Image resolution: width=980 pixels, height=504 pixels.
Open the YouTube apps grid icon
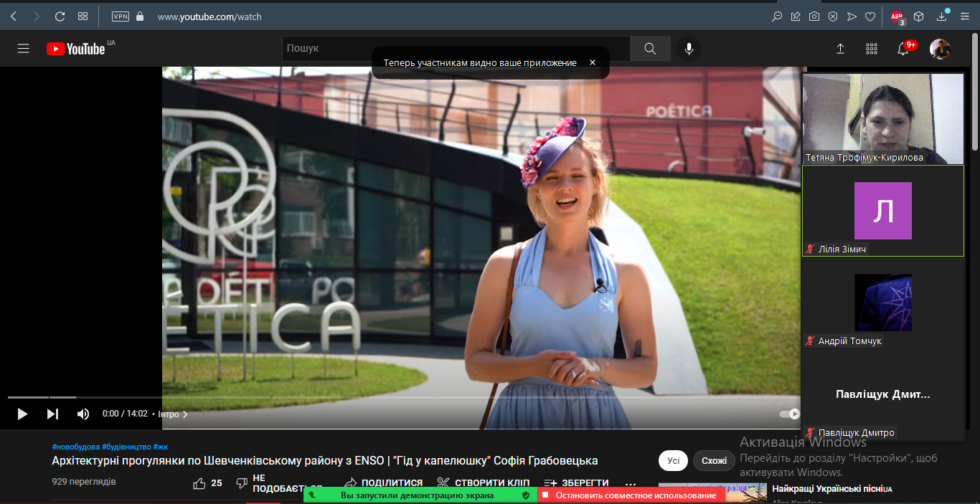(x=872, y=49)
